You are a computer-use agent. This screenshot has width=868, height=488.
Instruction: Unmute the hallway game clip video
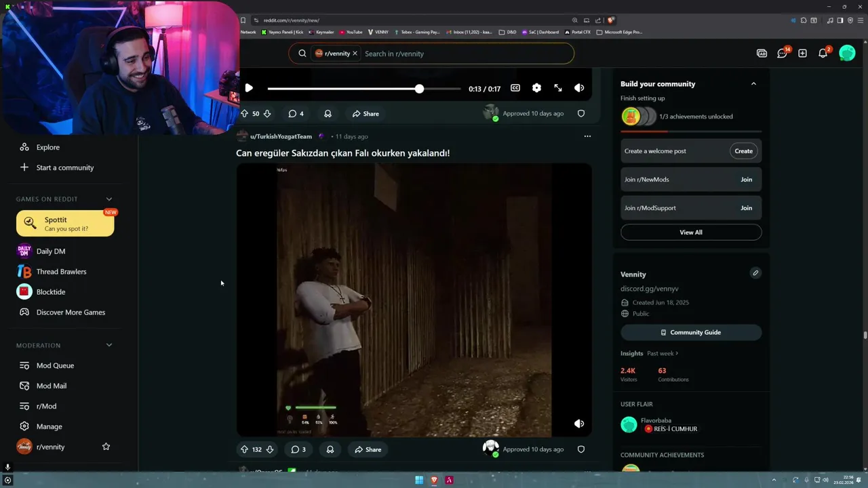click(579, 424)
